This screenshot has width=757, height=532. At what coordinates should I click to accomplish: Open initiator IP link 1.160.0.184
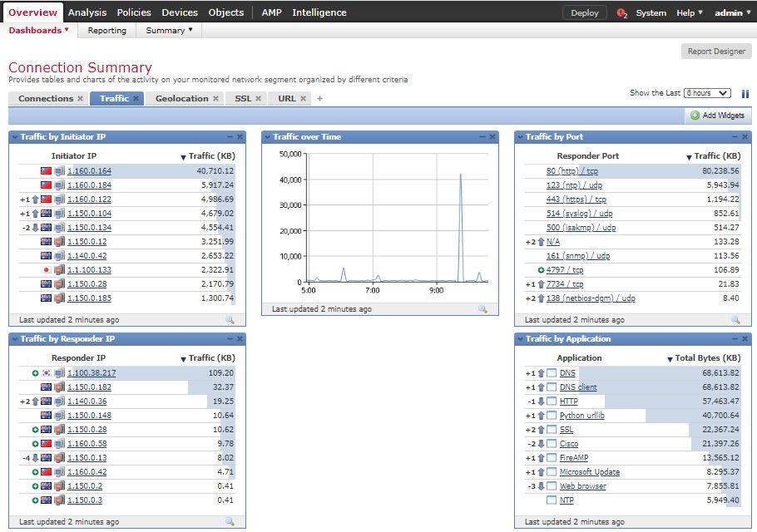(89, 185)
